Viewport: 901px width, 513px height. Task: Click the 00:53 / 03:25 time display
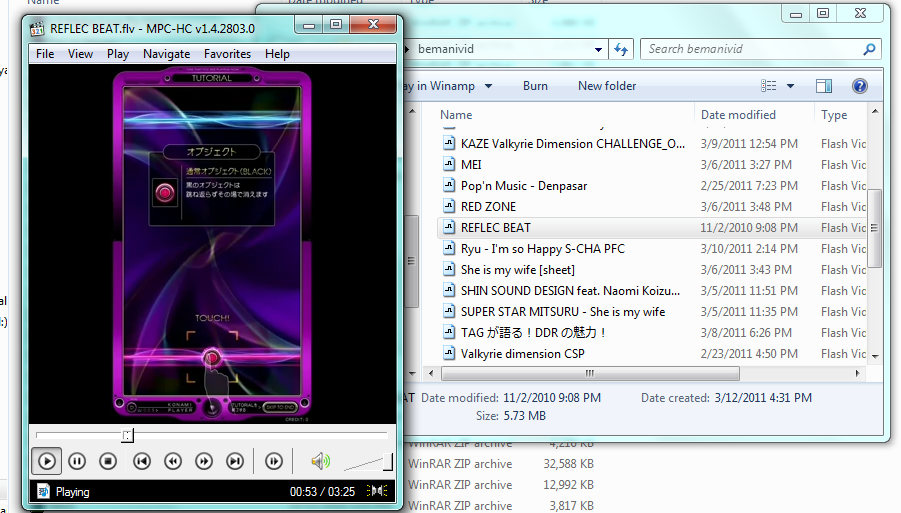(x=322, y=492)
